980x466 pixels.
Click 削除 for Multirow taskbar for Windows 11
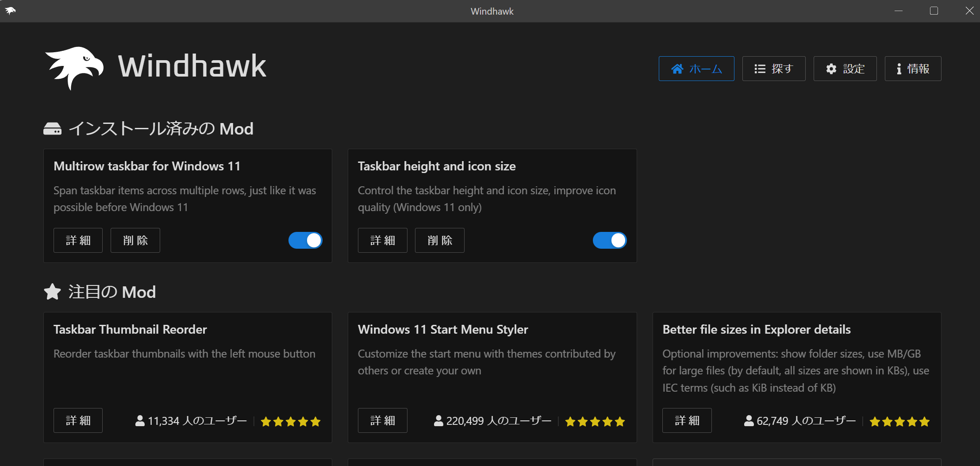(x=135, y=240)
